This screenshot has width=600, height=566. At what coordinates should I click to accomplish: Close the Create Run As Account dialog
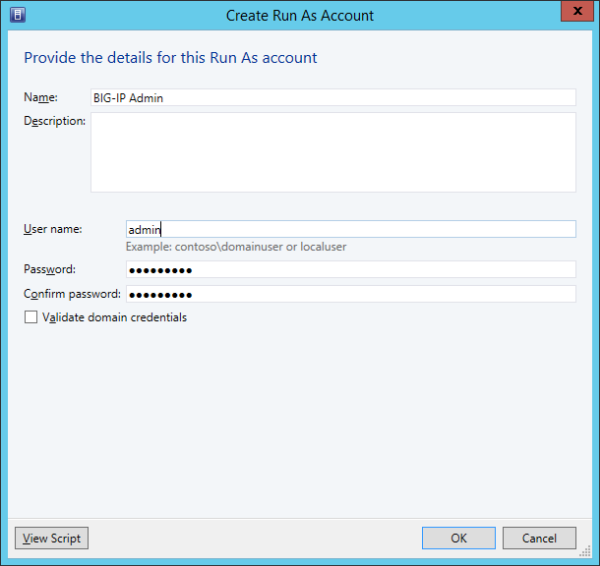click(572, 14)
